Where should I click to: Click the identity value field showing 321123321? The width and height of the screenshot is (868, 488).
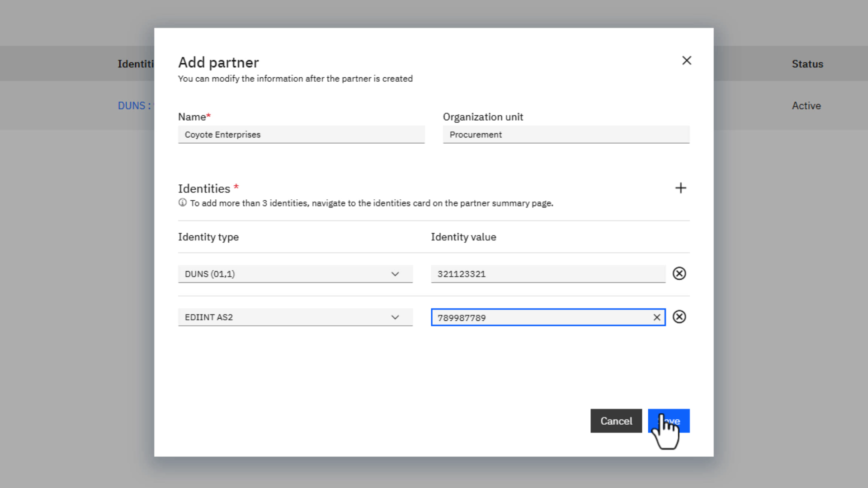[x=547, y=274]
